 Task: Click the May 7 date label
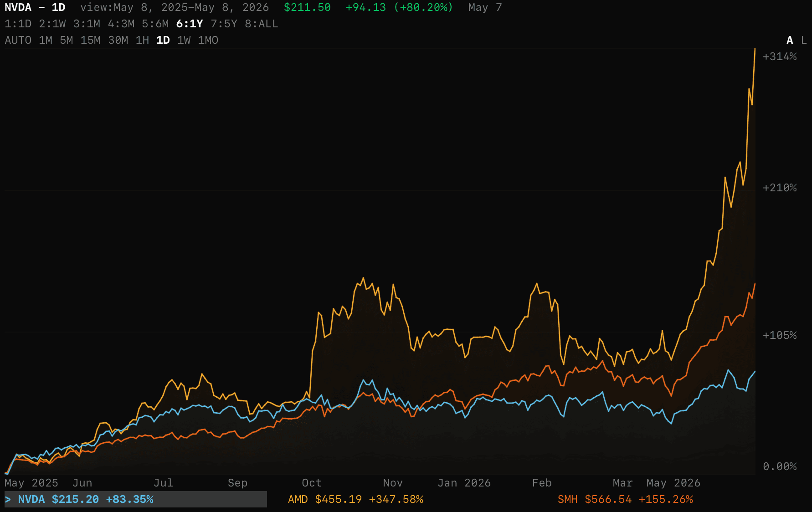[x=485, y=7]
